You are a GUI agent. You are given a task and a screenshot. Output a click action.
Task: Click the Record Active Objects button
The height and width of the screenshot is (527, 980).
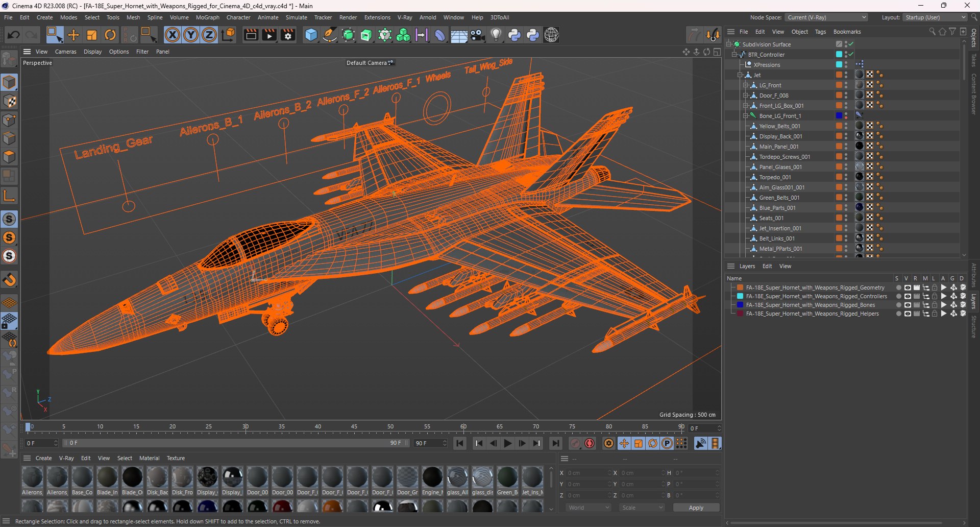coord(575,443)
